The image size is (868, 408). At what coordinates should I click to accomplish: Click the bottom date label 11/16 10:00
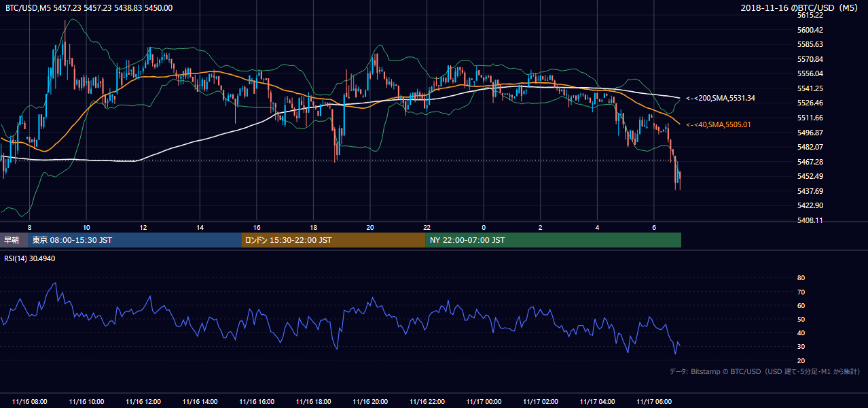pos(86,402)
